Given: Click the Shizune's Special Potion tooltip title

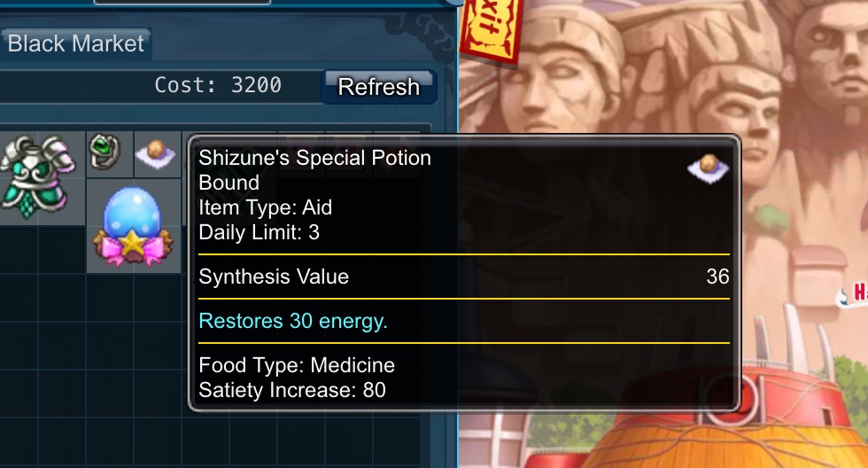Looking at the screenshot, I should pos(314,158).
